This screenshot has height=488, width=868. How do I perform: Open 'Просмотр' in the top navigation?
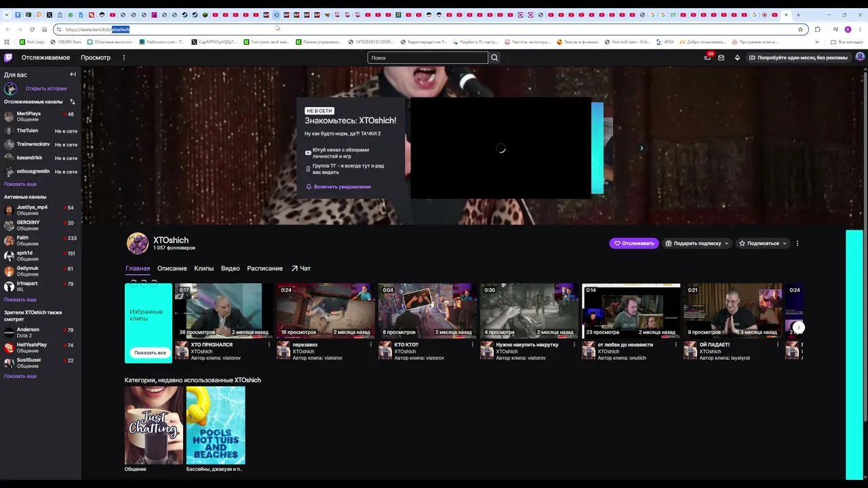coord(96,58)
